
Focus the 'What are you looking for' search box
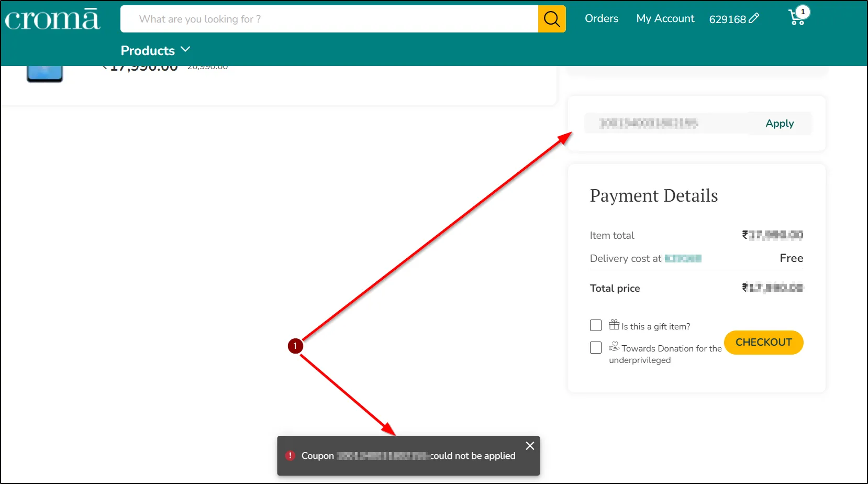coord(329,19)
